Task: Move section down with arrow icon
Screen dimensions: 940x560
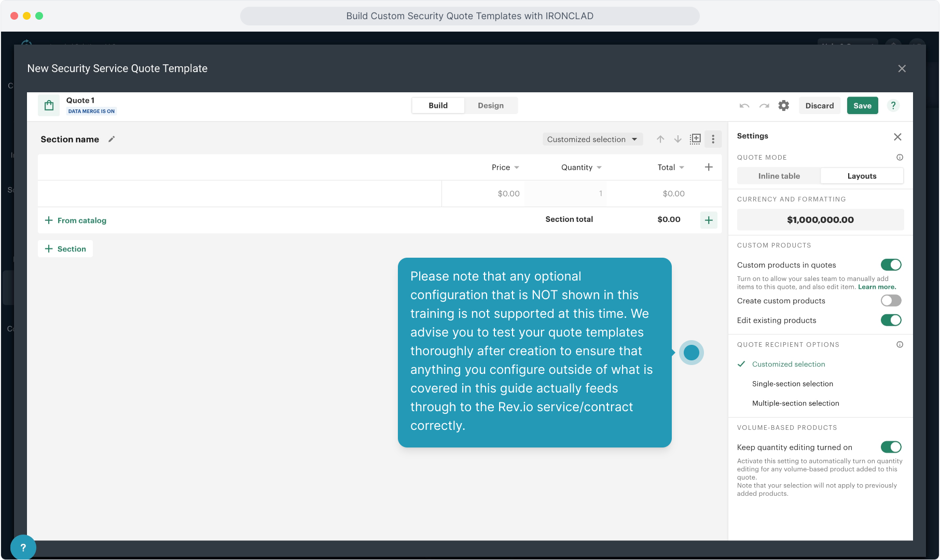Action: click(678, 139)
